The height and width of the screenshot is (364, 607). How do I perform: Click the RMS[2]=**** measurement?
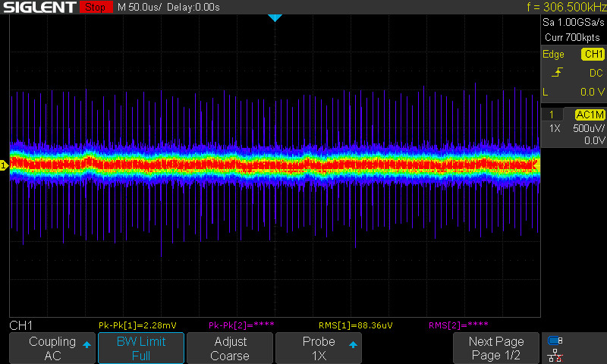[458, 325]
